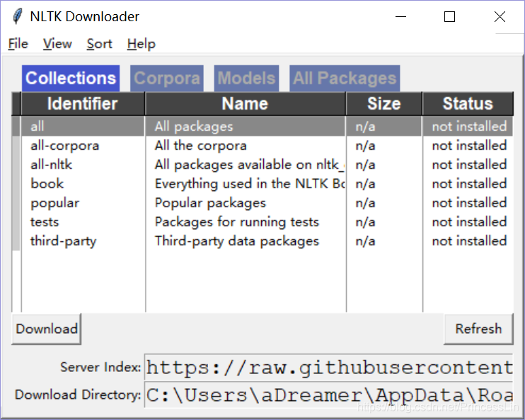Click 'not installed' status of the all row
This screenshot has height=420, width=525.
(469, 127)
